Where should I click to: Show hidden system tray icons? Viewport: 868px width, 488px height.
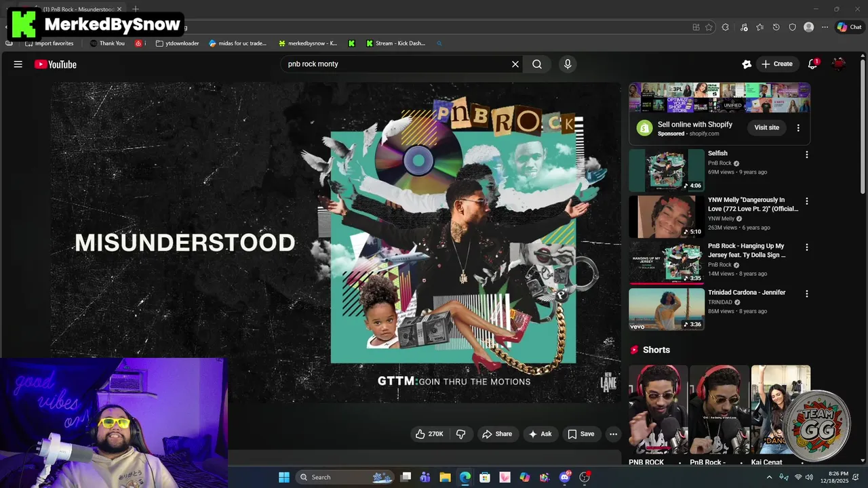(769, 477)
